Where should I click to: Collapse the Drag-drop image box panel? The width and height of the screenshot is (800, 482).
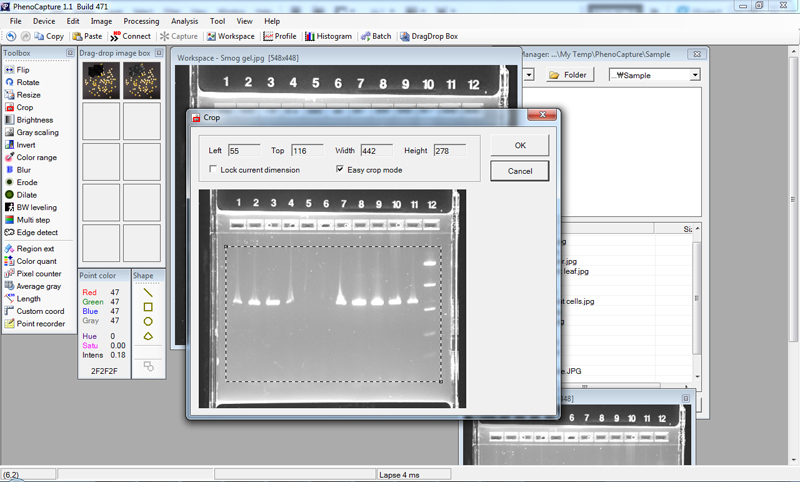click(x=157, y=53)
